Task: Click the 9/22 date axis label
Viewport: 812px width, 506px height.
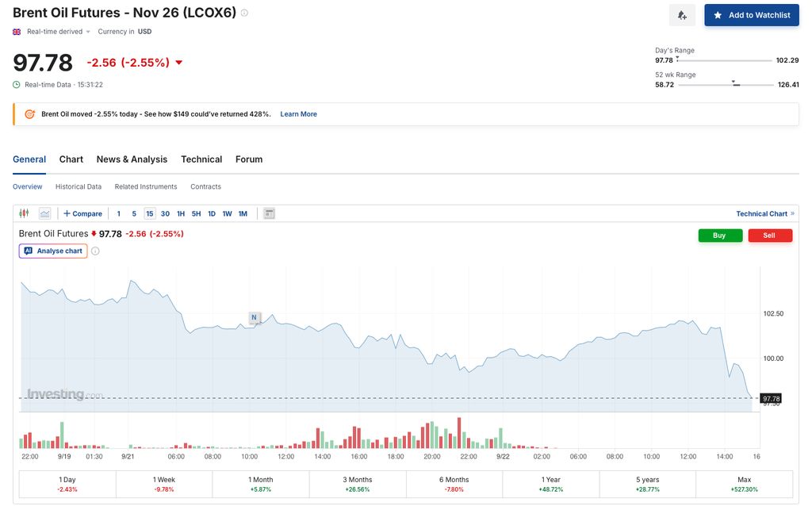Action: (x=503, y=456)
